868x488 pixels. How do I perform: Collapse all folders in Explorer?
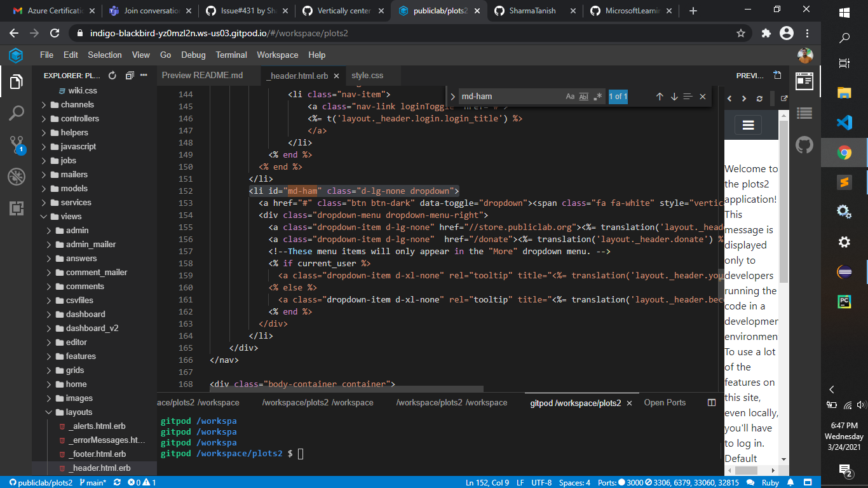coord(129,76)
